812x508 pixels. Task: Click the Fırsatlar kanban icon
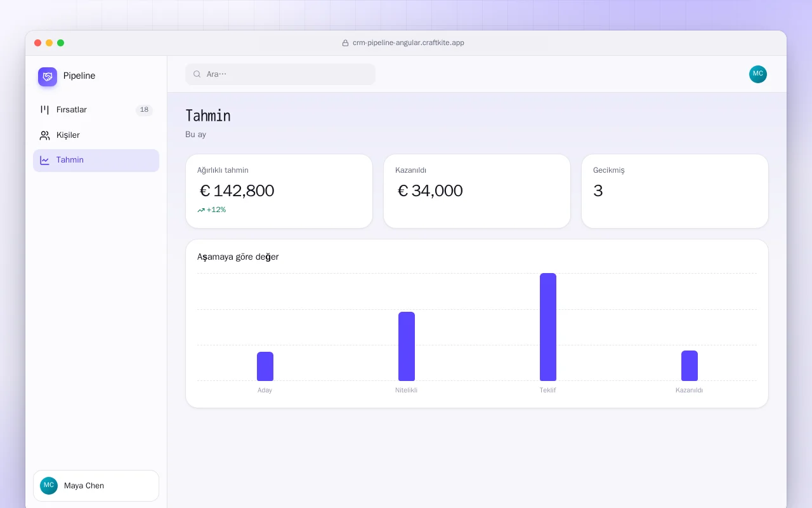pyautogui.click(x=44, y=110)
